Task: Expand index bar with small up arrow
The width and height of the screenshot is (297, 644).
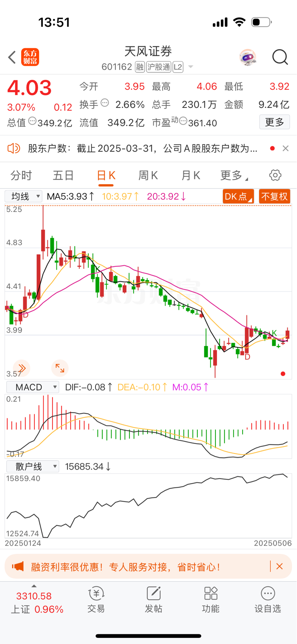Action: click(34, 586)
